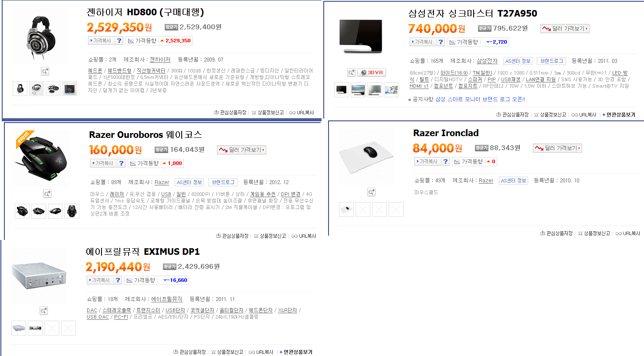Open 가격동향 price trend for Razer Ironclad
Viewport: 644px width, 356px height.
468,161
